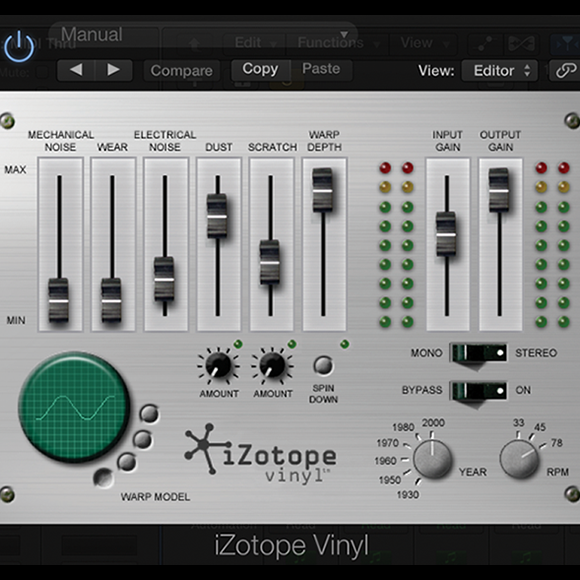Select the previous preset arrow
580x580 pixels.
point(76,70)
